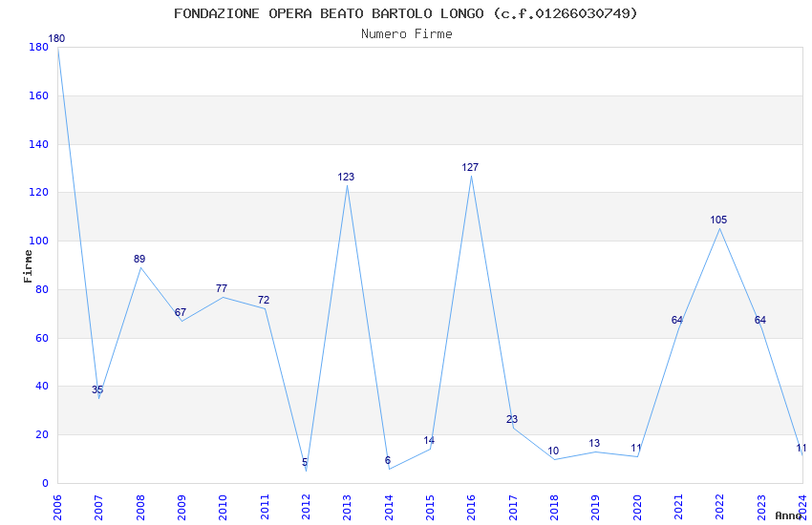Click data point value 123 for 2013
Screen dimensions: 812x525
346,178
